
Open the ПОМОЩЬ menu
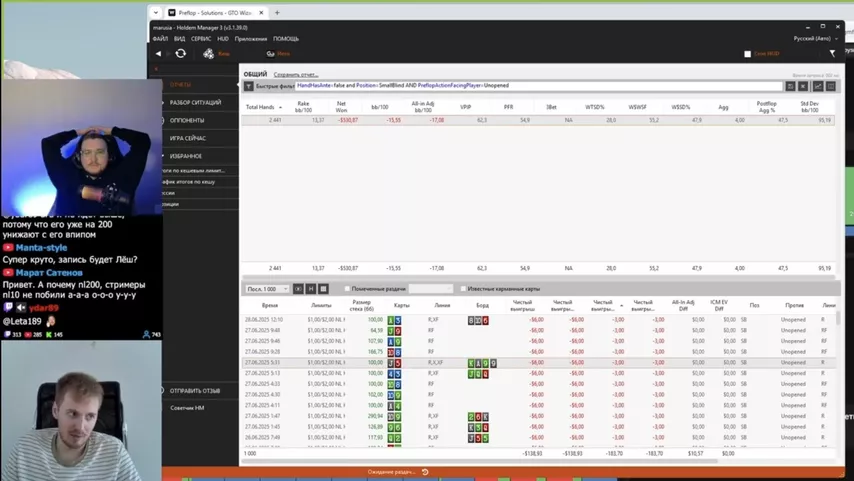click(286, 39)
